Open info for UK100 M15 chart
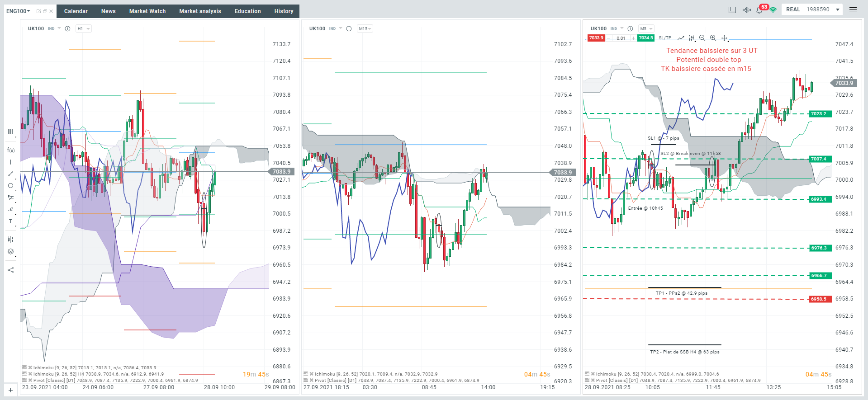868x400 pixels. (x=349, y=28)
